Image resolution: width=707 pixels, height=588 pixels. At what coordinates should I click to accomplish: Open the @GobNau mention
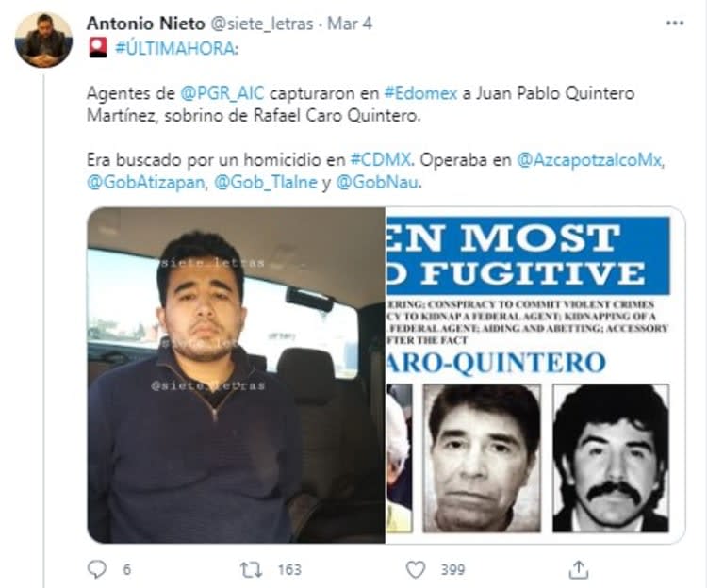point(379,183)
